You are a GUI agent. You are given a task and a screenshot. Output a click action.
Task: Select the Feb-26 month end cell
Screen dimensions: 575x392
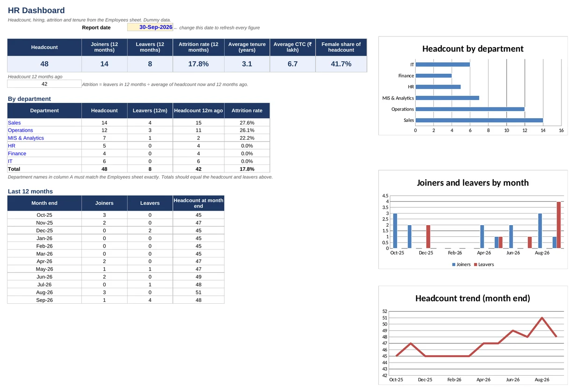coord(44,246)
